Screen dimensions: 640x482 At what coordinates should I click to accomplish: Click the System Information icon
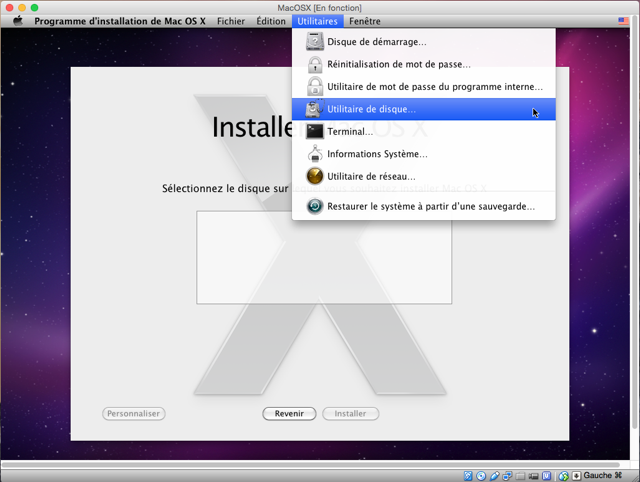pos(315,154)
